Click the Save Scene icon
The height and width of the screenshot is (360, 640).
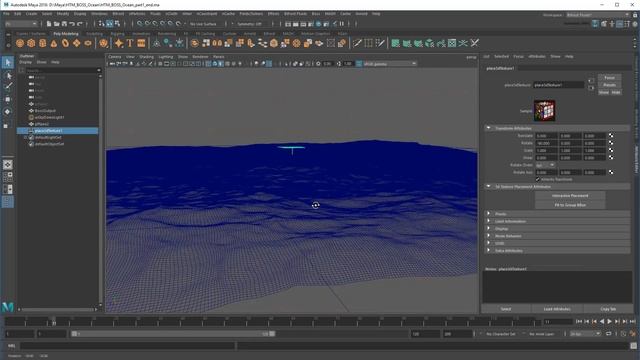(x=64, y=24)
